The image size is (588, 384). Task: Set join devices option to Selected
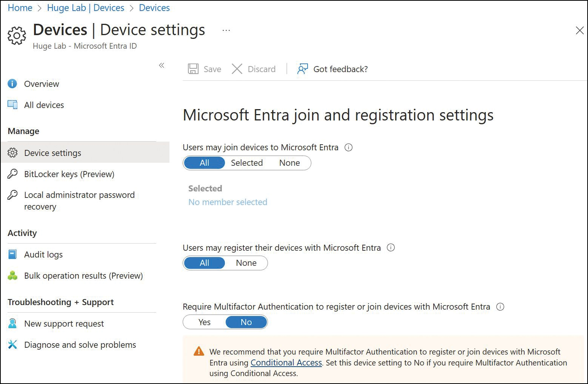click(x=247, y=163)
